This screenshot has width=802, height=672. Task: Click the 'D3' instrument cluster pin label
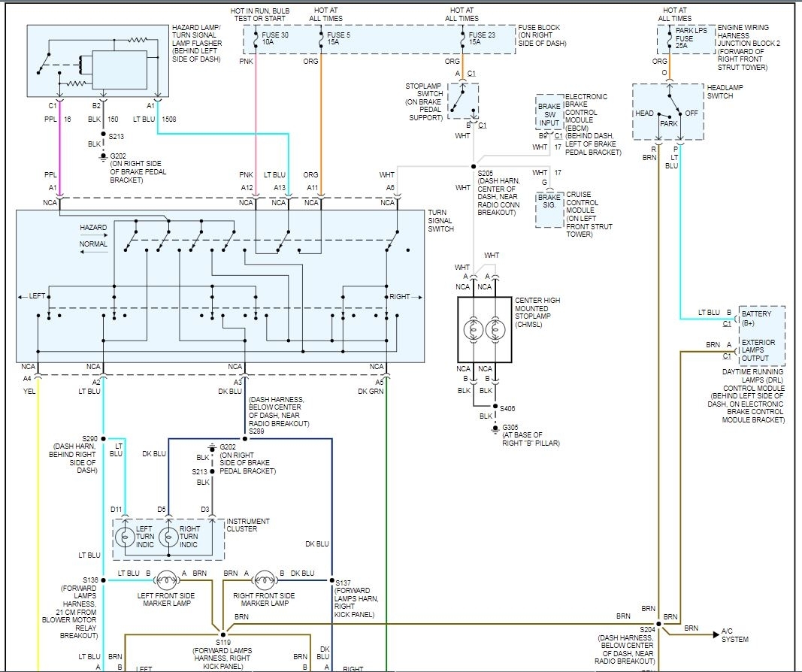tap(205, 510)
